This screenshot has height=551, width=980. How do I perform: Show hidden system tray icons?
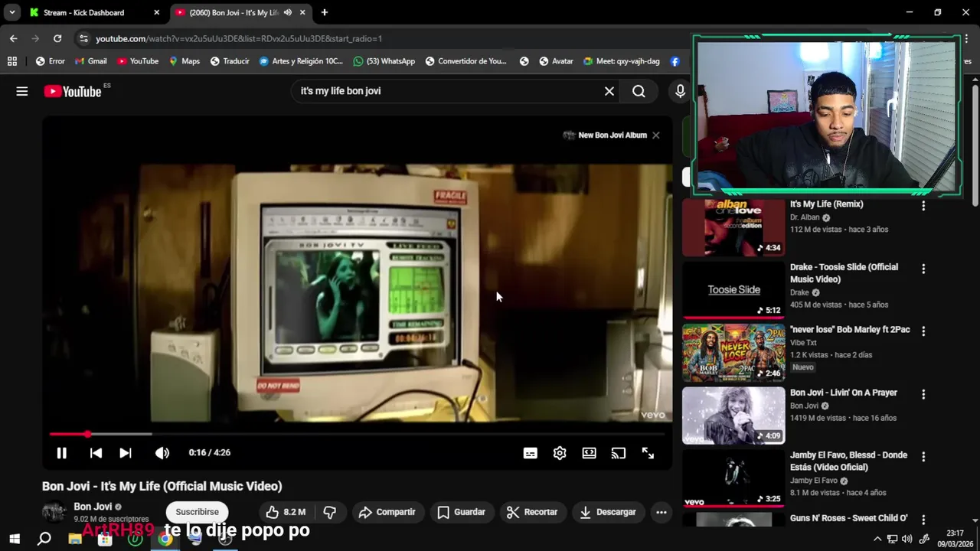[x=877, y=539]
